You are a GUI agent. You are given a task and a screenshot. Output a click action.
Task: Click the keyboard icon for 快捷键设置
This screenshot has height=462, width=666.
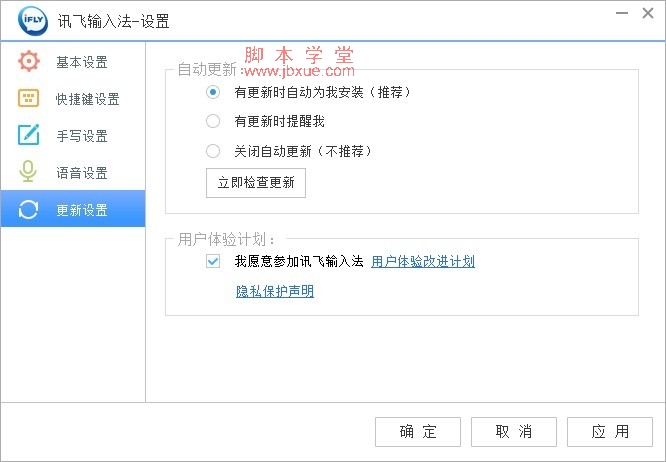(x=28, y=98)
